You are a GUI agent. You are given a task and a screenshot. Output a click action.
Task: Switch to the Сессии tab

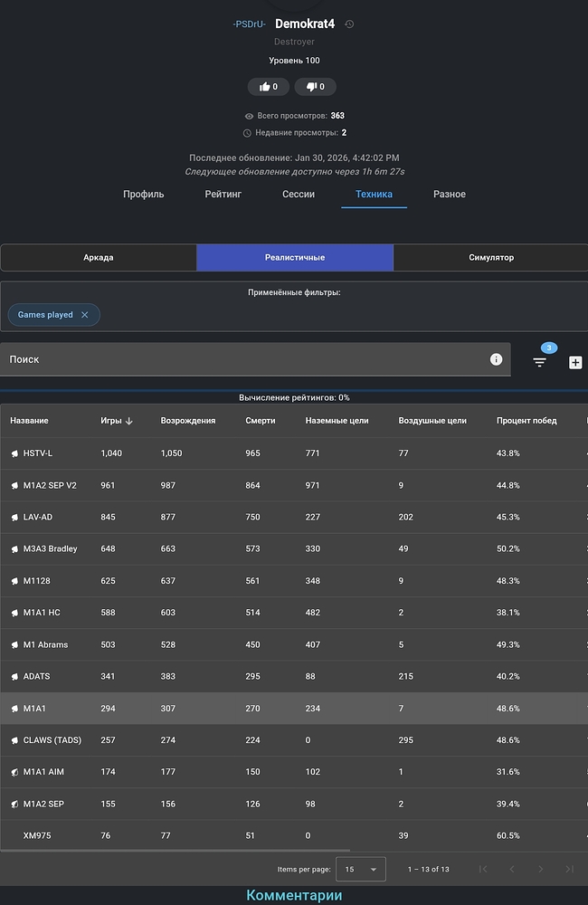coord(299,194)
